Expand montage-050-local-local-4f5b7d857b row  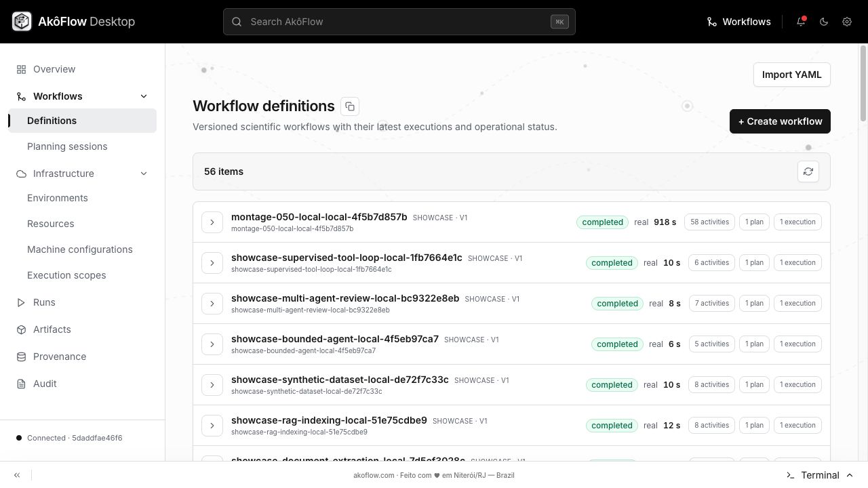point(212,222)
